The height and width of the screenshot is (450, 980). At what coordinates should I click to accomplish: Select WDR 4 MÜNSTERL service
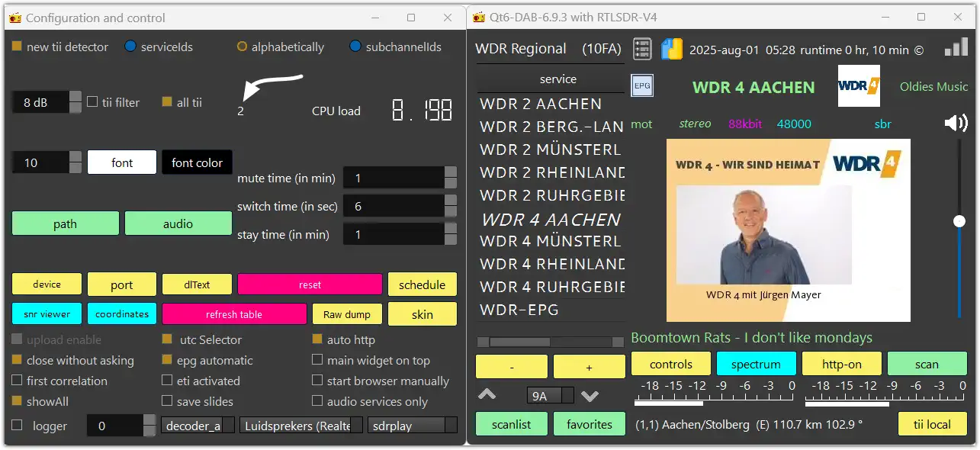(x=551, y=241)
